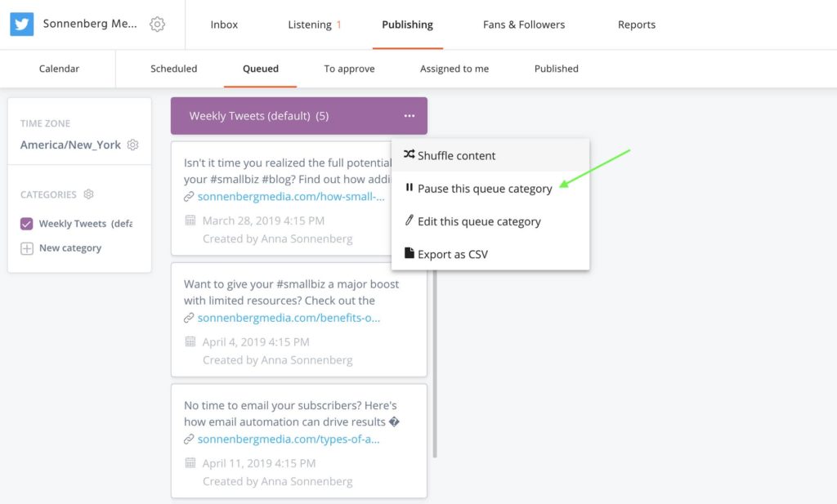Open the Weekly Tweets three-dot menu
Viewport: 837px width, 504px height.
(409, 116)
